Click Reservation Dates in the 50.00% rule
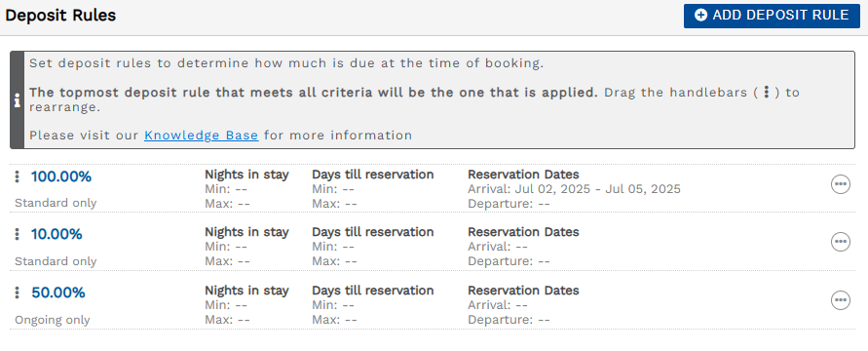Screen dimensions: 868x351 [523, 291]
